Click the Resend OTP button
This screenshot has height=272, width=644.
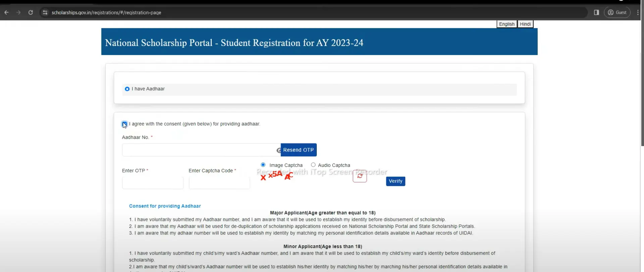(299, 150)
